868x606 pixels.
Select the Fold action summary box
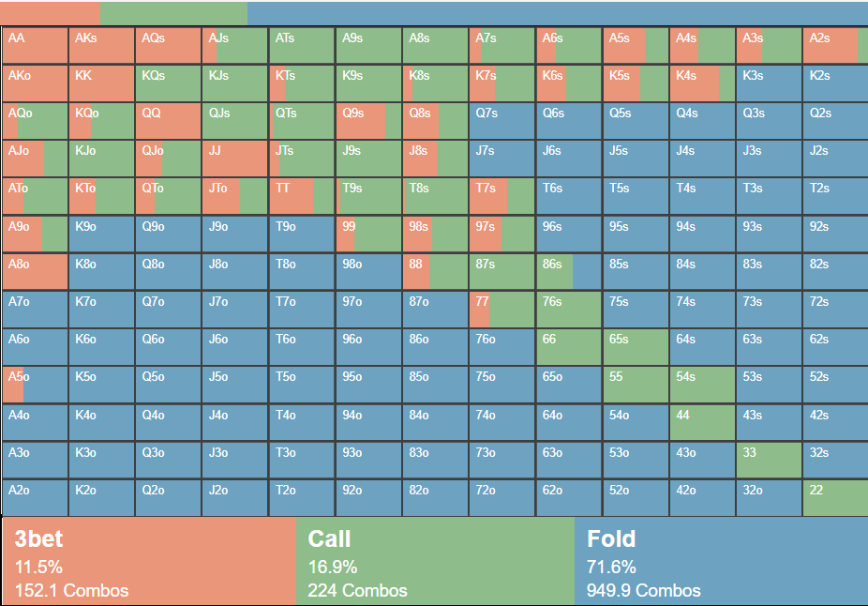pos(721,562)
